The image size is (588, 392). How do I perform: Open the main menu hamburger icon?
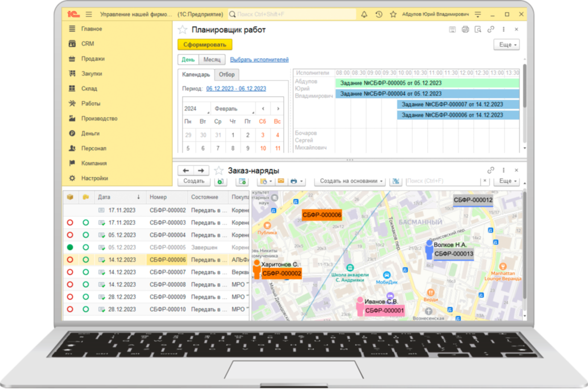tap(89, 14)
